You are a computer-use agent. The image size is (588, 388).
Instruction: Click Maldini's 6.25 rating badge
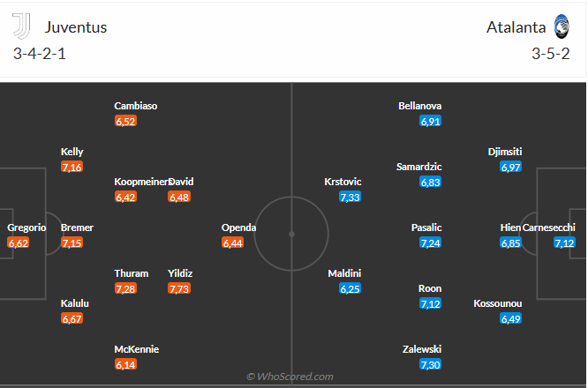pos(350,288)
